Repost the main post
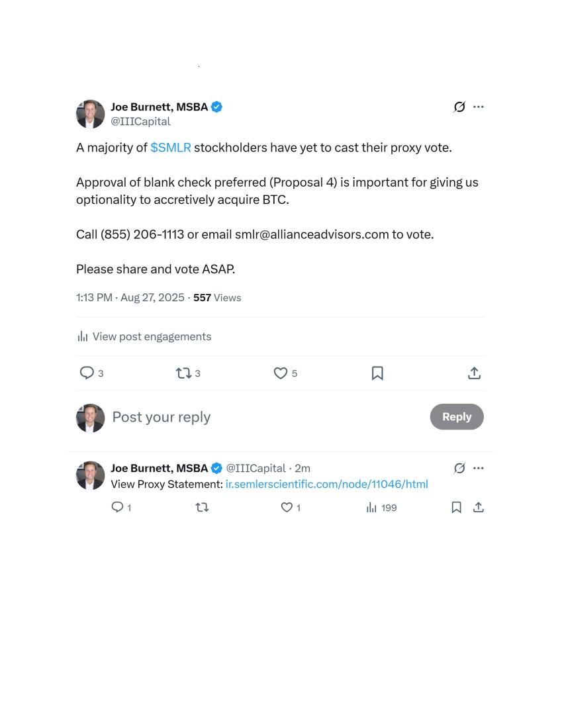The height and width of the screenshot is (728, 562). (x=183, y=373)
